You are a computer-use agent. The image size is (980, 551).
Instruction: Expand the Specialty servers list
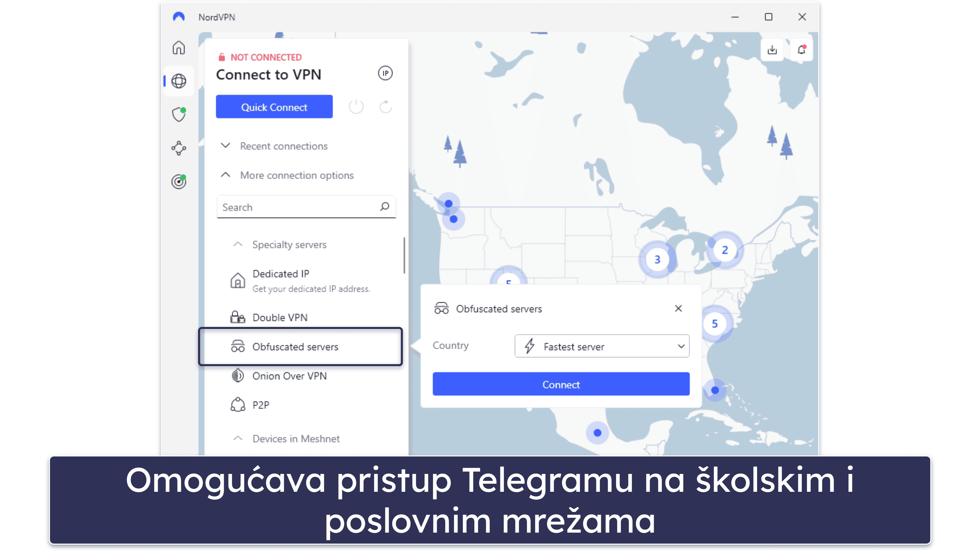(290, 243)
